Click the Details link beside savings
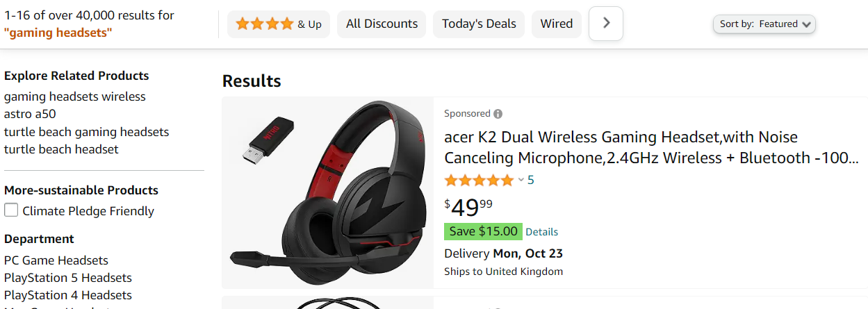This screenshot has width=868, height=309. click(x=541, y=232)
